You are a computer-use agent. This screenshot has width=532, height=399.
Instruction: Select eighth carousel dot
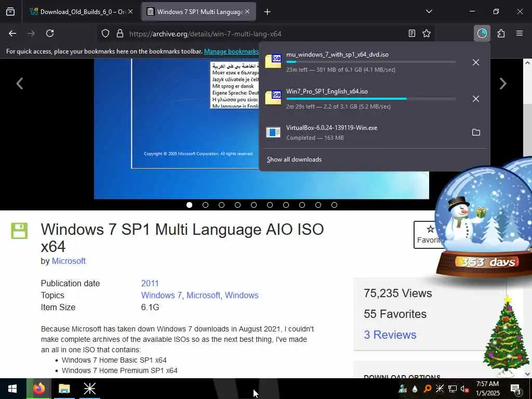[302, 205]
